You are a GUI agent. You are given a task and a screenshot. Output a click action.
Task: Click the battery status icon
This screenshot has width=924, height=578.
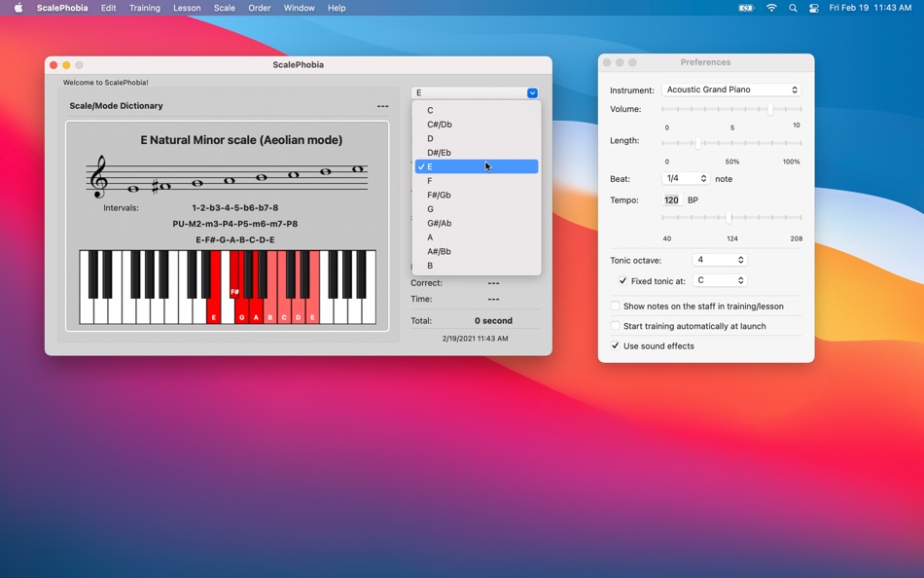coord(746,8)
